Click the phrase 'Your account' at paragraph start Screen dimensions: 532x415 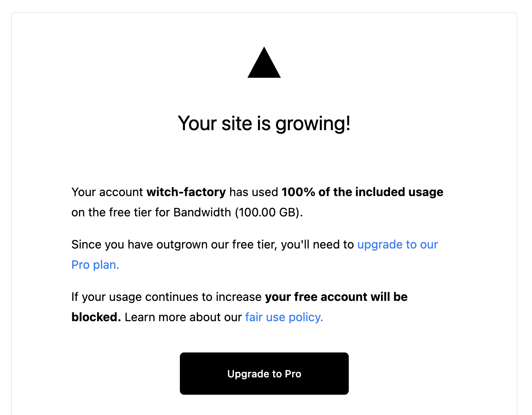(x=106, y=192)
